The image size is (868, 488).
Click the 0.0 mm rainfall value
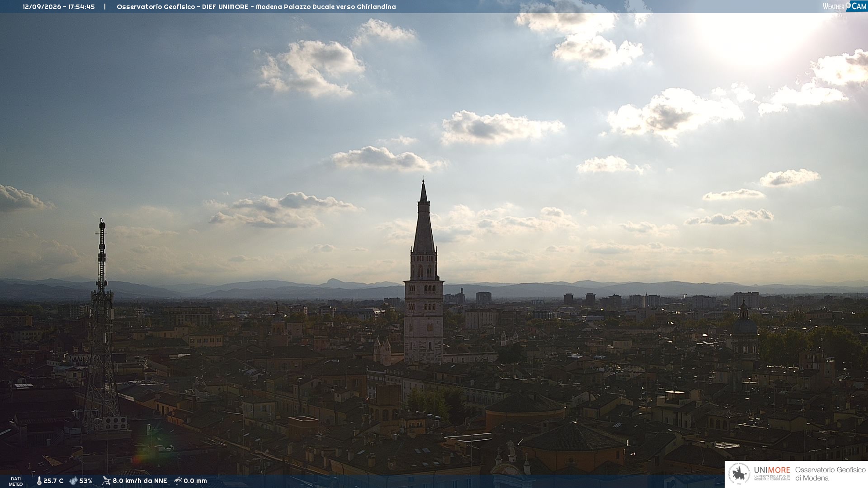(x=195, y=481)
